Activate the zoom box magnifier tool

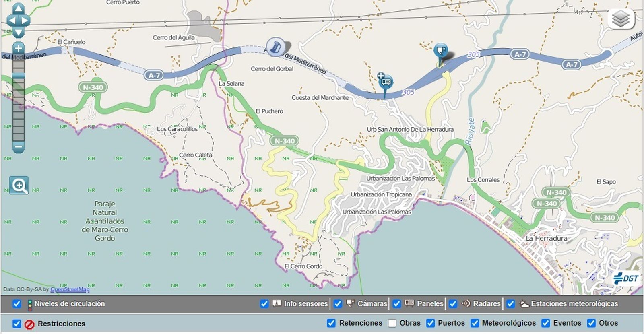coord(19,186)
